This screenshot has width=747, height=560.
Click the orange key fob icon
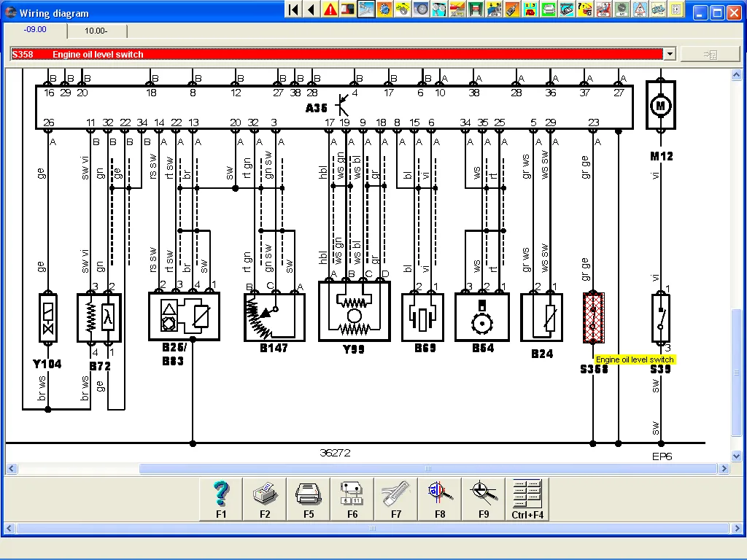[x=511, y=9]
